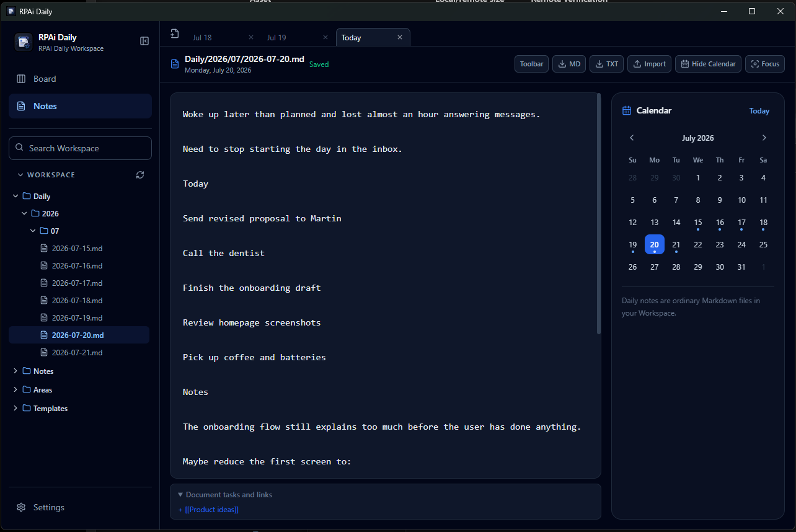The height and width of the screenshot is (532, 796).
Task: Open the Notes view
Action: coord(80,106)
